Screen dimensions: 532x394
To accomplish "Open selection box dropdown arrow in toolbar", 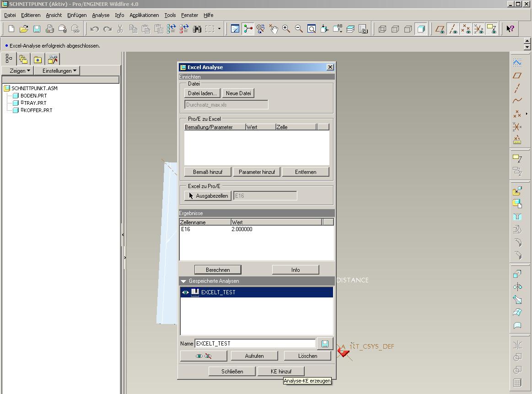I will point(219,29).
